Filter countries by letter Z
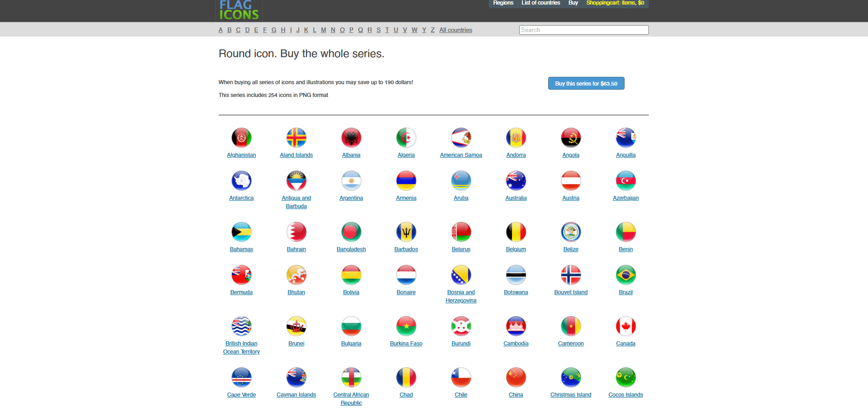Image resolution: width=868 pixels, height=414 pixels. coord(432,30)
